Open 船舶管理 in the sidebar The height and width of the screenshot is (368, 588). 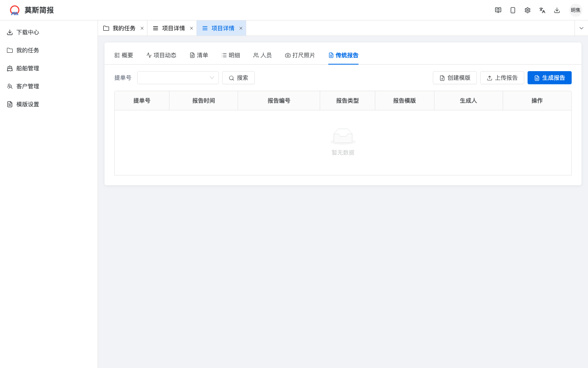coord(28,68)
